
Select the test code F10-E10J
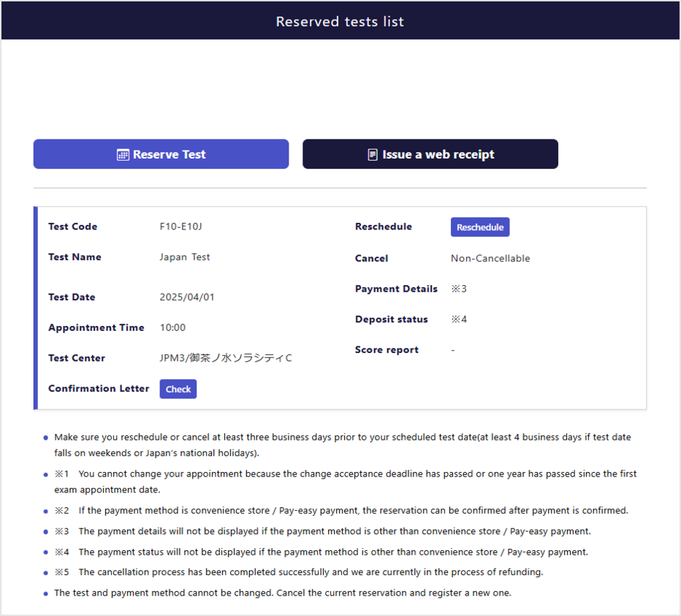pos(180,227)
